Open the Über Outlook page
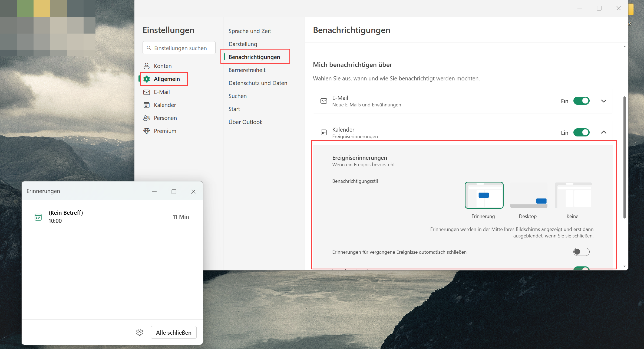Screen dimensions: 644x349 pos(245,122)
